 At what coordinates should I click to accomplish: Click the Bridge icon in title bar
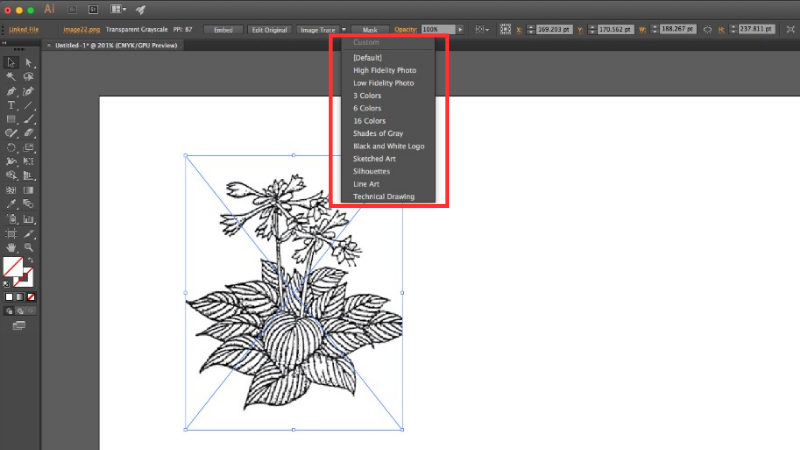tap(71, 9)
